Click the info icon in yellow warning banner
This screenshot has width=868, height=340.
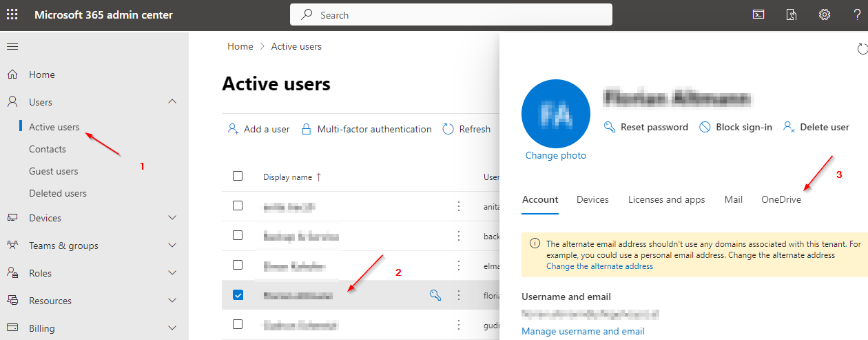[x=535, y=244]
